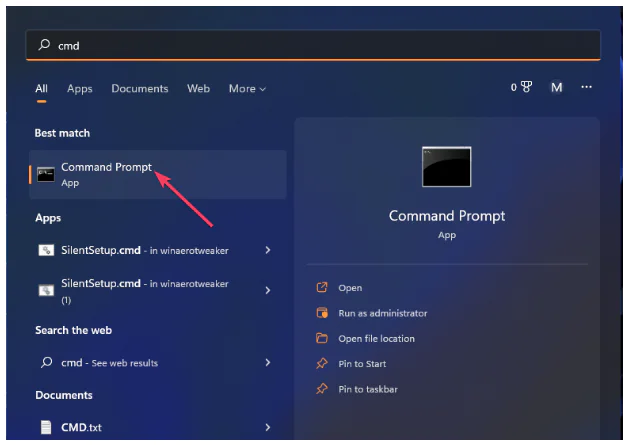Open the three-dots options menu
The image size is (625, 445).
tap(586, 87)
